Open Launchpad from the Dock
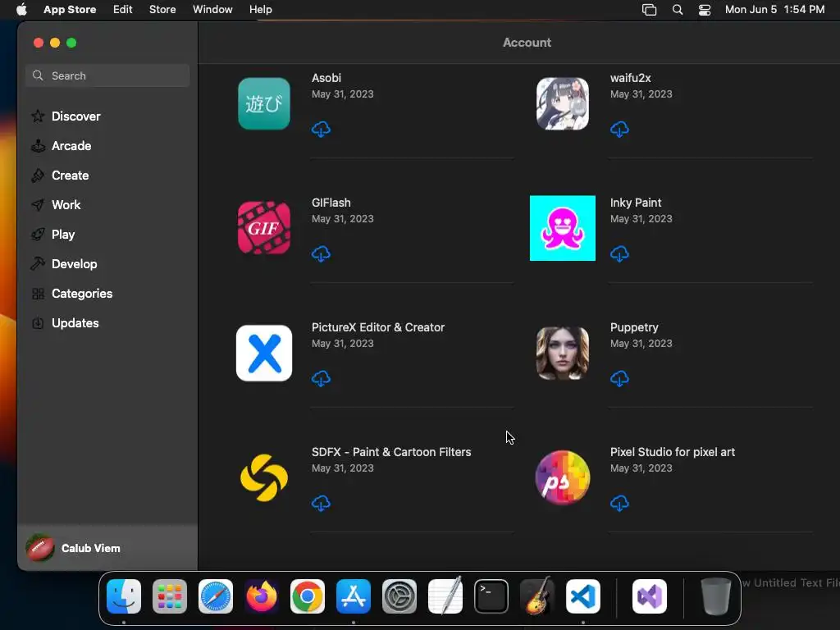Screen dimensions: 840x630 coord(170,596)
